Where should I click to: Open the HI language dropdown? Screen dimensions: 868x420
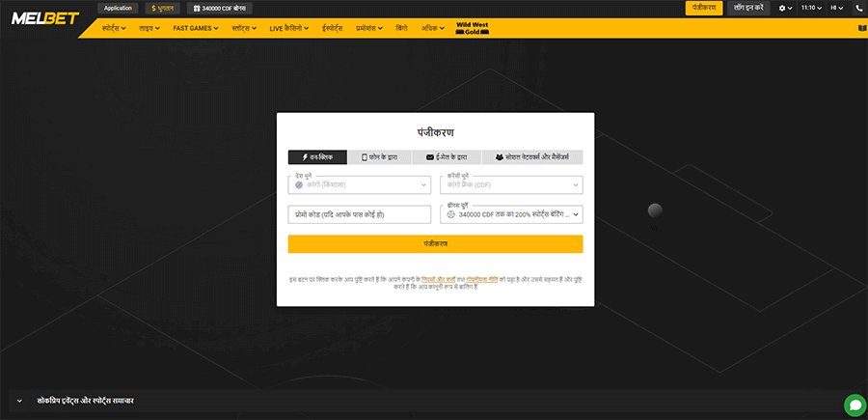(836, 9)
